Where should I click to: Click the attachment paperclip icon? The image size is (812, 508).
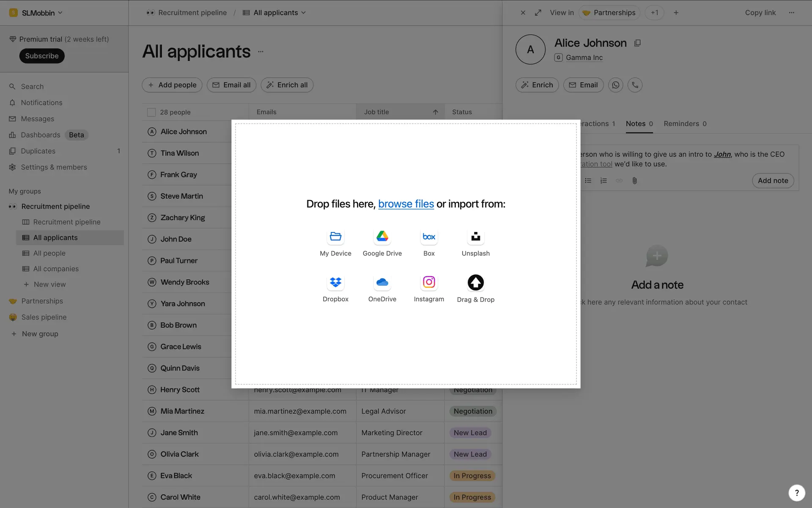pos(634,181)
